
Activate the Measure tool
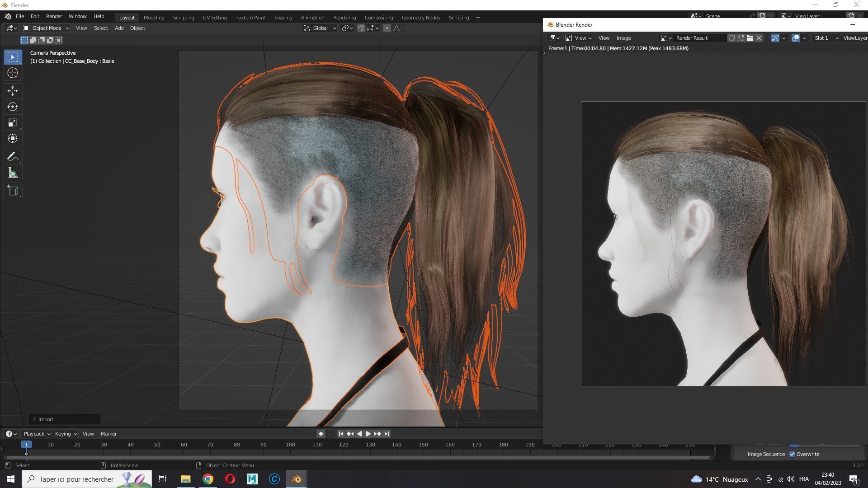[12, 172]
